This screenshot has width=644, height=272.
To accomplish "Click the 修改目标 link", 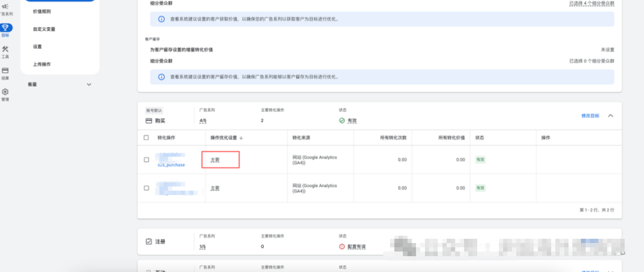I will click(590, 116).
